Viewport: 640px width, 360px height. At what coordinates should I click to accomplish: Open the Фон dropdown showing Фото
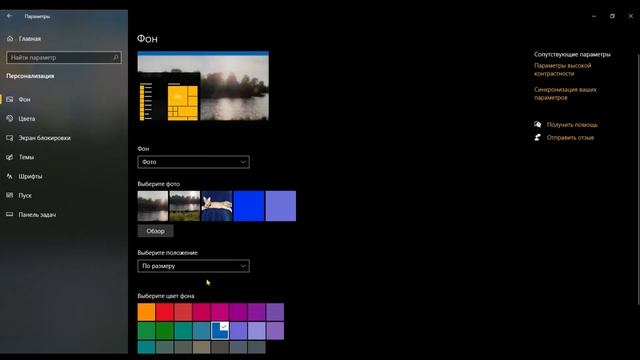pyautogui.click(x=193, y=162)
